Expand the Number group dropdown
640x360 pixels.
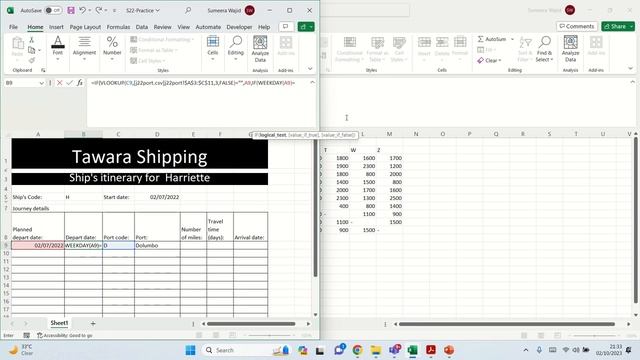click(112, 59)
